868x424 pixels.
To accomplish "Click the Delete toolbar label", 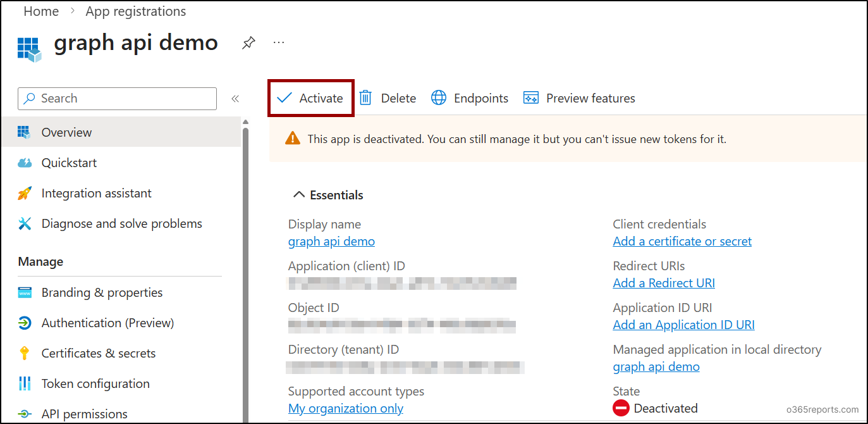I will (x=398, y=99).
